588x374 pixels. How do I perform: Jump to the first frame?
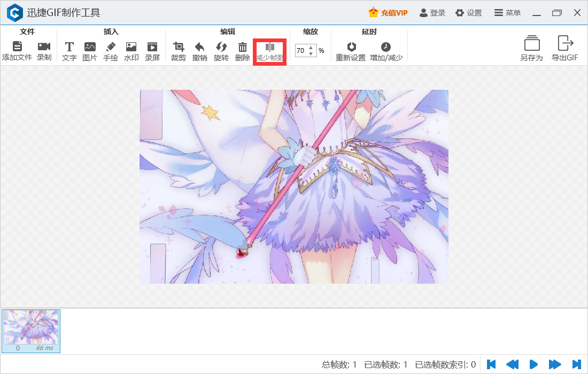click(x=491, y=364)
